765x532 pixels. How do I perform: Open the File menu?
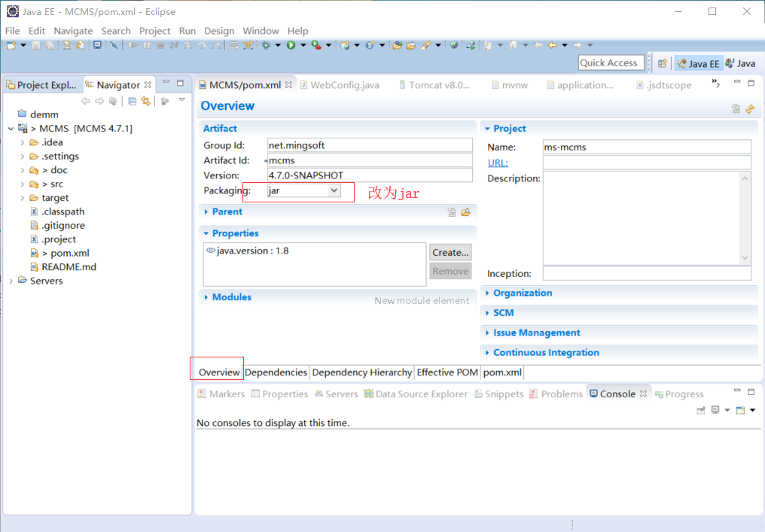(x=12, y=31)
